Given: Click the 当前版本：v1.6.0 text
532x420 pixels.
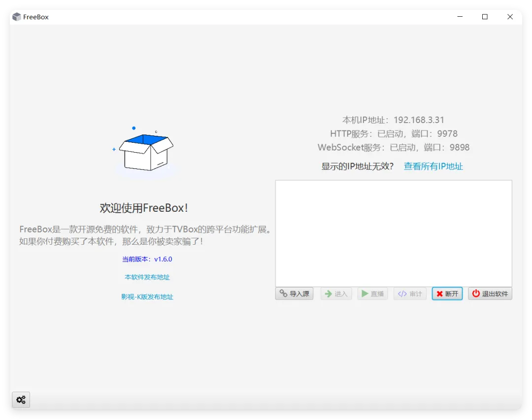Looking at the screenshot, I should pyautogui.click(x=147, y=259).
